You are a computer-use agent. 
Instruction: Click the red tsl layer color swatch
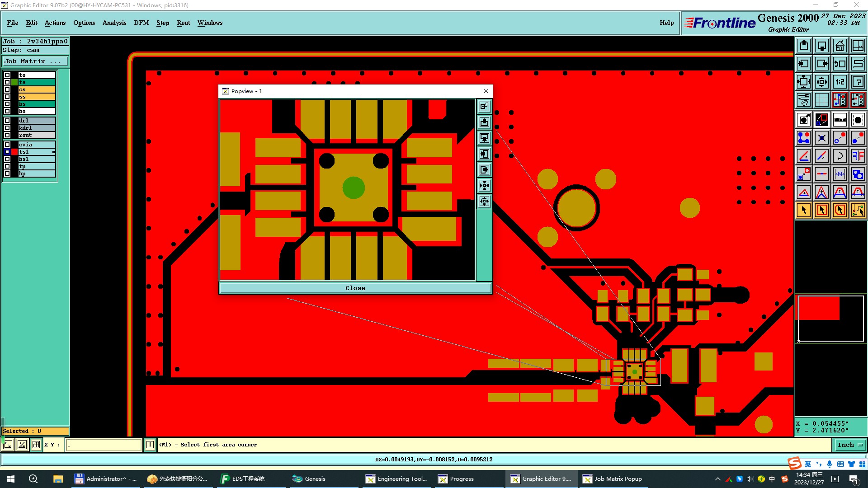pos(14,152)
